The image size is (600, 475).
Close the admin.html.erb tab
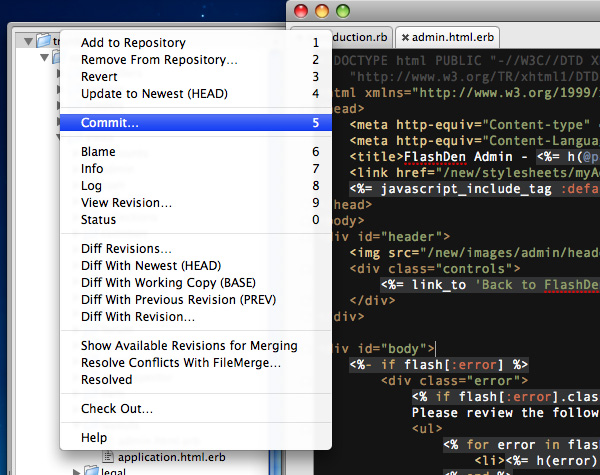tap(406, 37)
